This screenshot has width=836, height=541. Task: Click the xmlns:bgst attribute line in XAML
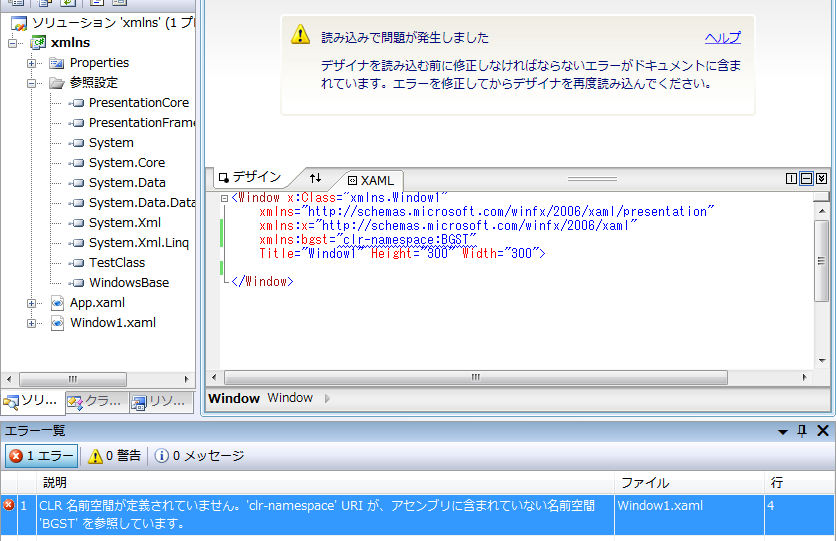[x=368, y=240]
